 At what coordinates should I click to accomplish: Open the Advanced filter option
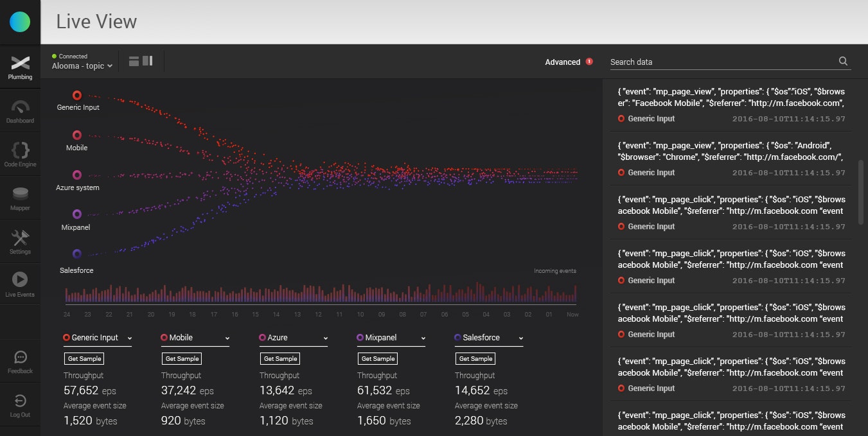563,62
